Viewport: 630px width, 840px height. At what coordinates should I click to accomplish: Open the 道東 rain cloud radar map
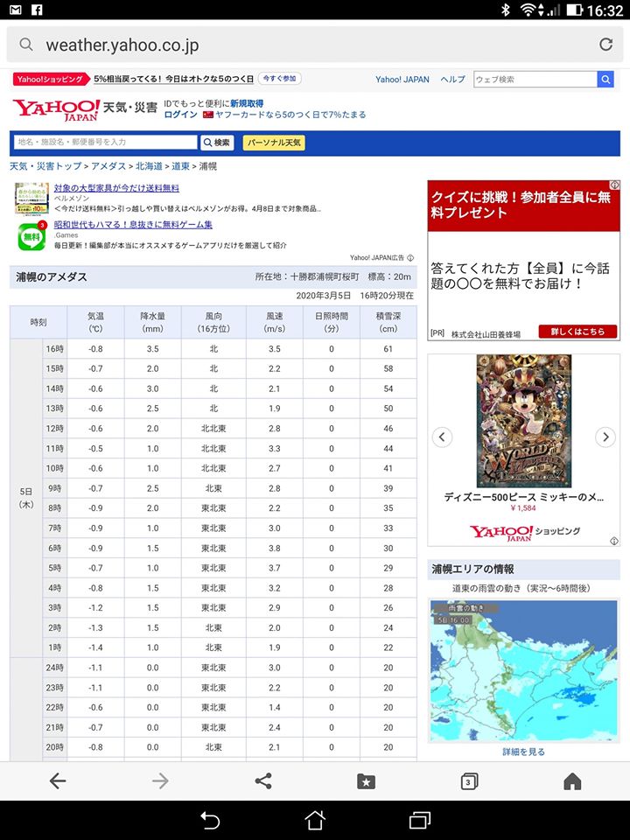[x=523, y=669]
